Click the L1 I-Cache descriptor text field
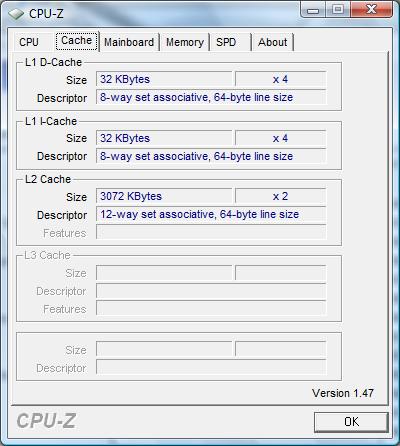Screen dimensions: 400x446 (211, 156)
